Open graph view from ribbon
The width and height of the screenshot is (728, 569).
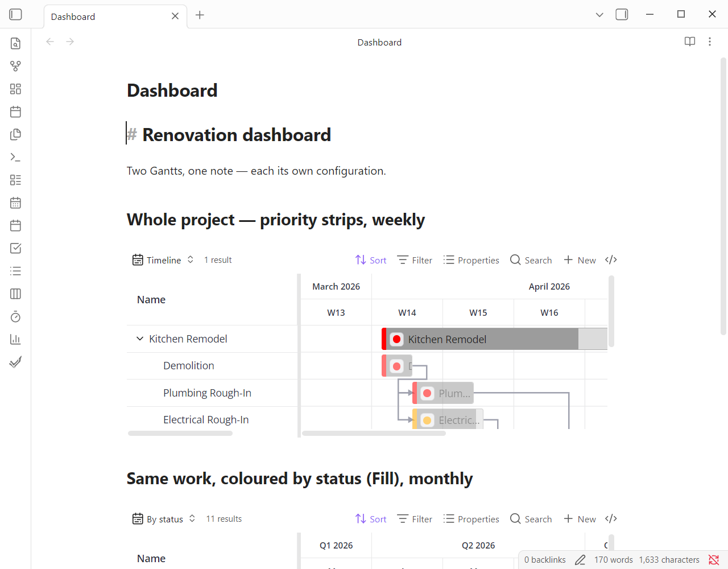[x=16, y=66]
